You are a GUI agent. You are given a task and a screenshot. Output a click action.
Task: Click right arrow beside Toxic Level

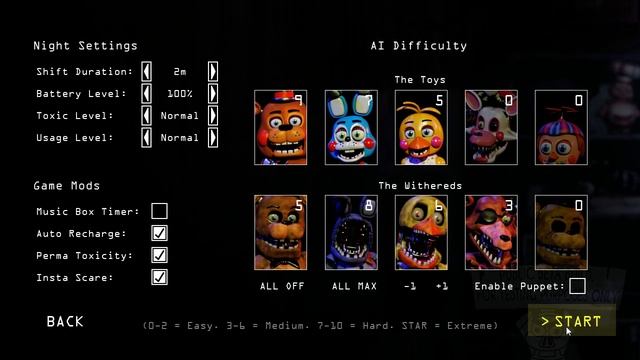213,116
